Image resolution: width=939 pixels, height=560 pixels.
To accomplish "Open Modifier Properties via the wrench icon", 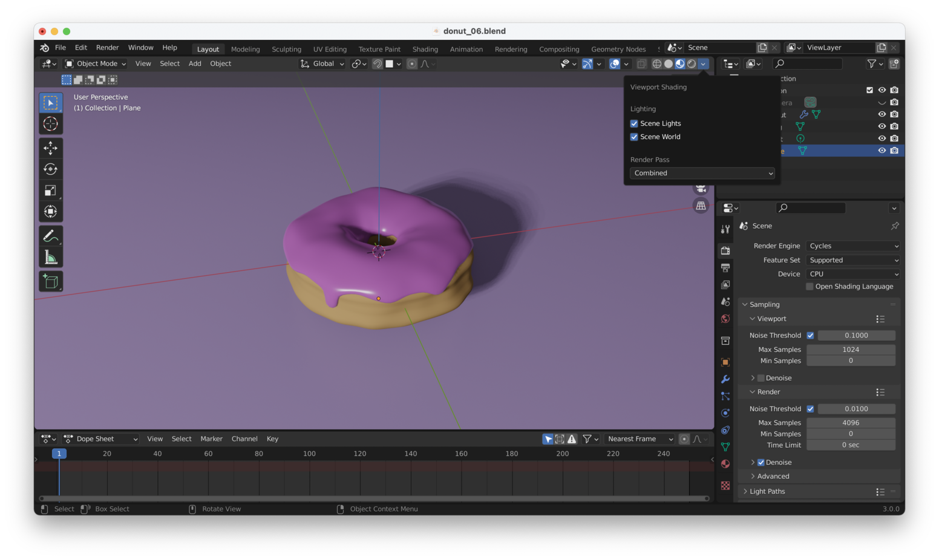I will pos(725,379).
